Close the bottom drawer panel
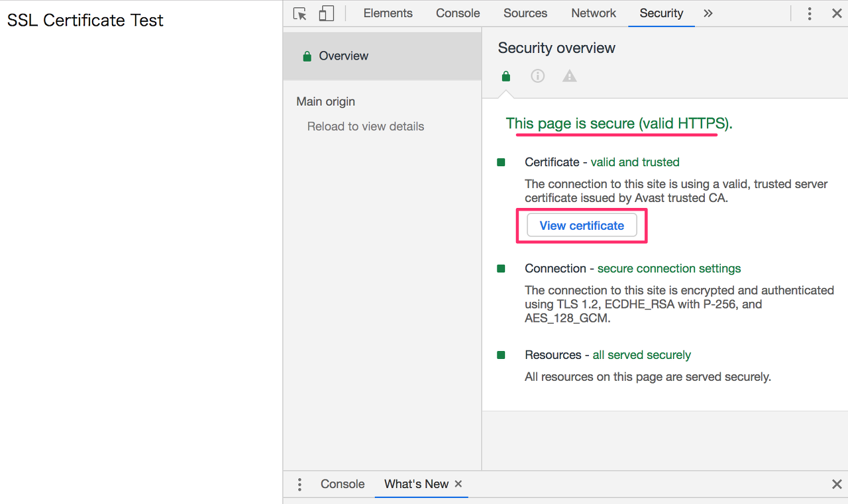This screenshot has width=848, height=504. (837, 485)
